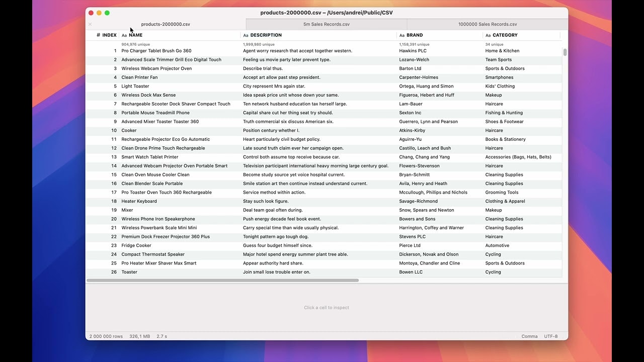Sort by clicking the NAME column header
644x362 pixels.
[135, 35]
